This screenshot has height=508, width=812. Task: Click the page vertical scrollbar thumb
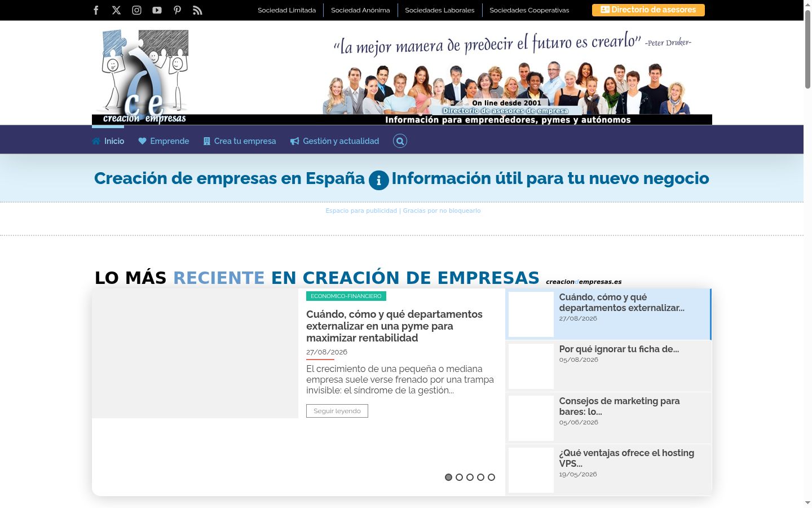[x=807, y=49]
